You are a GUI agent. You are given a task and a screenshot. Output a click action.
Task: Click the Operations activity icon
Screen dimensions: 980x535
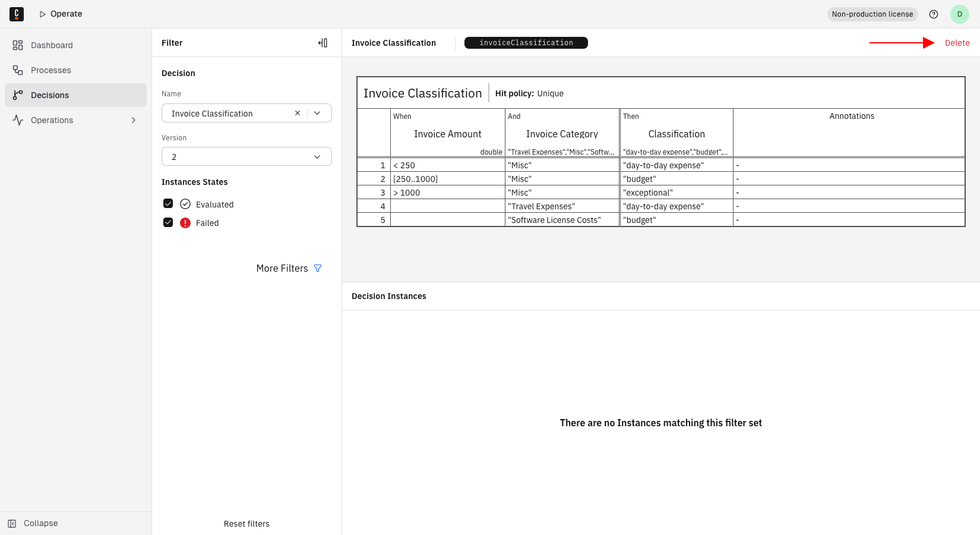click(x=18, y=120)
